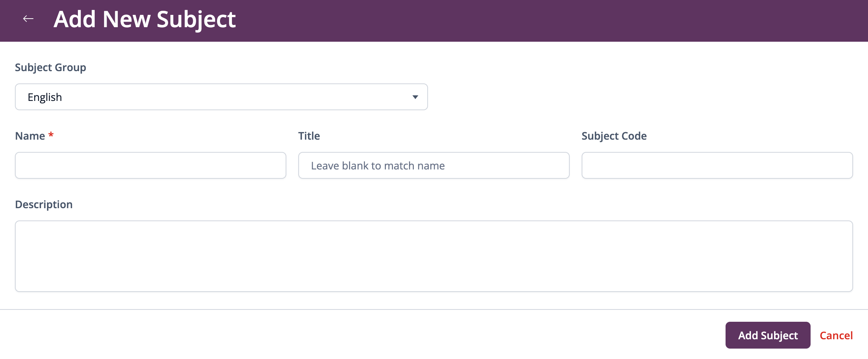The height and width of the screenshot is (359, 868).
Task: Click inside the Description text area
Action: 434,256
